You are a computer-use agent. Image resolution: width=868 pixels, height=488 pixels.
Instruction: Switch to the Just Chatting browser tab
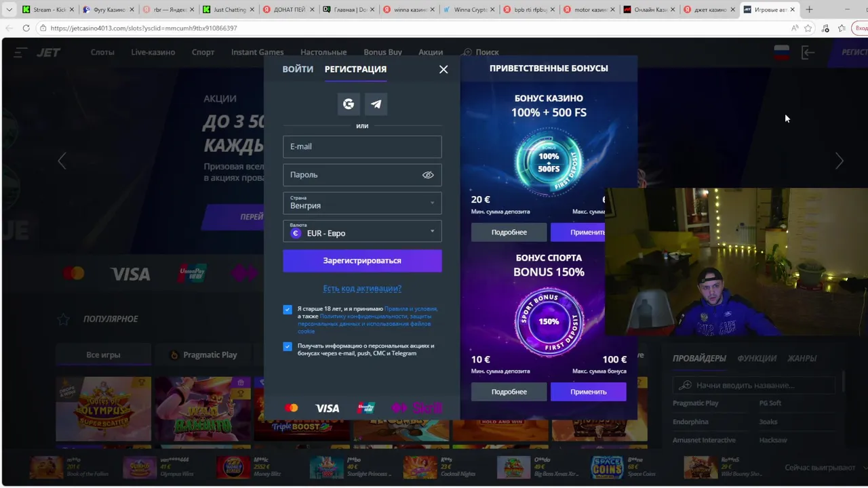(229, 9)
